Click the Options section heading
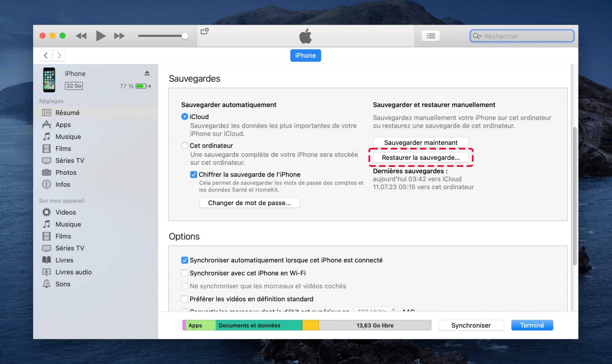This screenshot has height=364, width=612. click(184, 237)
